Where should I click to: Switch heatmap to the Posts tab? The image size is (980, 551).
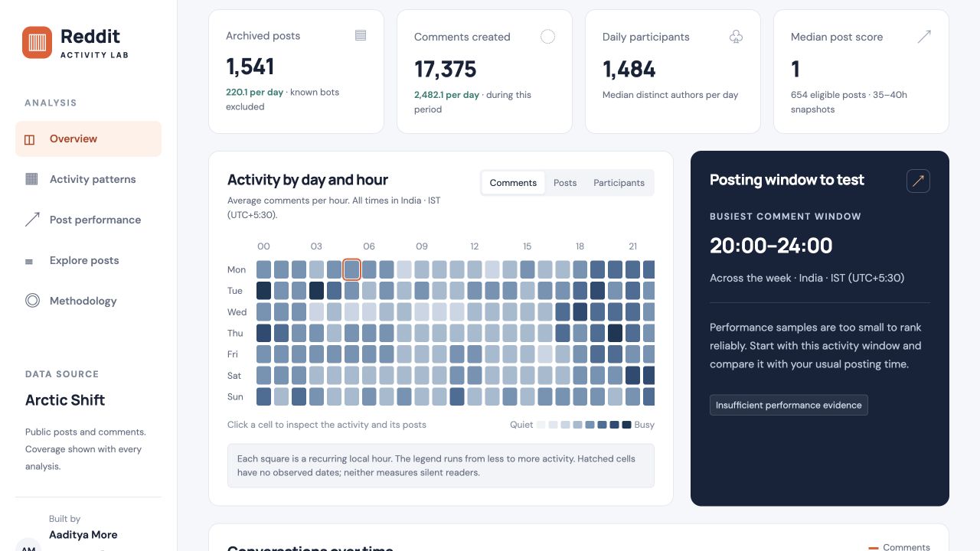point(565,183)
